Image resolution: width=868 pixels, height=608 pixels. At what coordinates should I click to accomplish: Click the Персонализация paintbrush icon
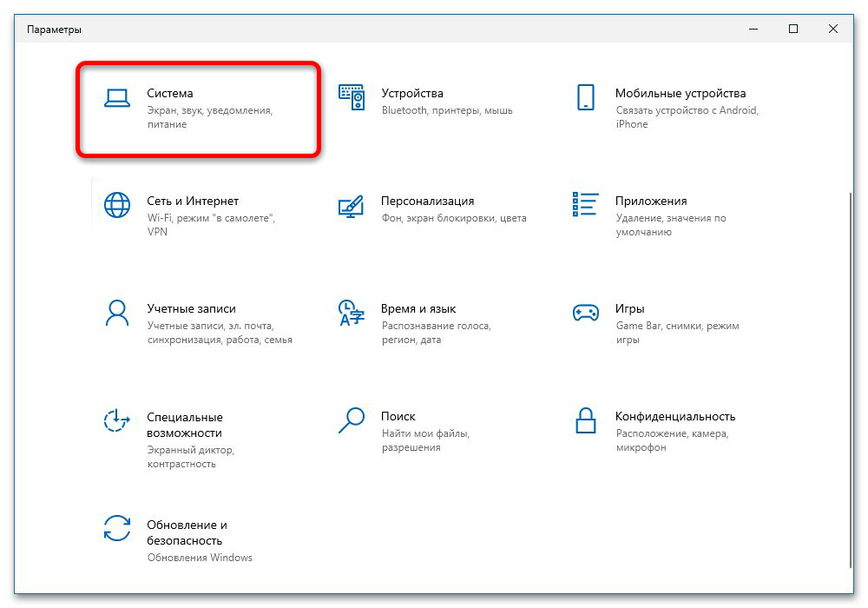click(351, 206)
